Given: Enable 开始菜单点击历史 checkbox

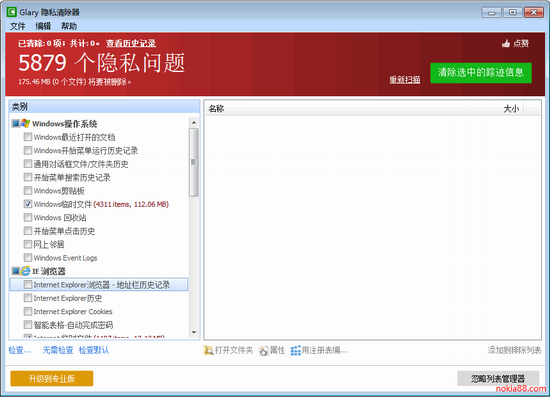Looking at the screenshot, I should point(28,231).
